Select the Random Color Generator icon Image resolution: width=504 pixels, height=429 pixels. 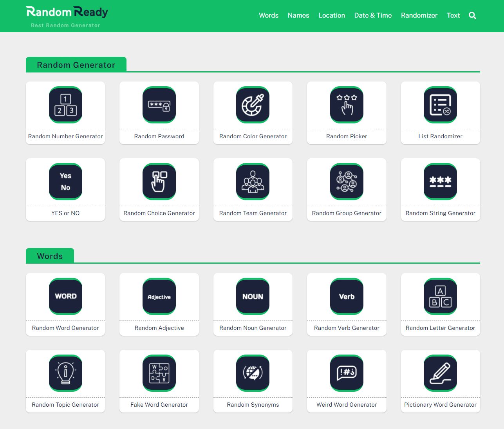pyautogui.click(x=253, y=105)
